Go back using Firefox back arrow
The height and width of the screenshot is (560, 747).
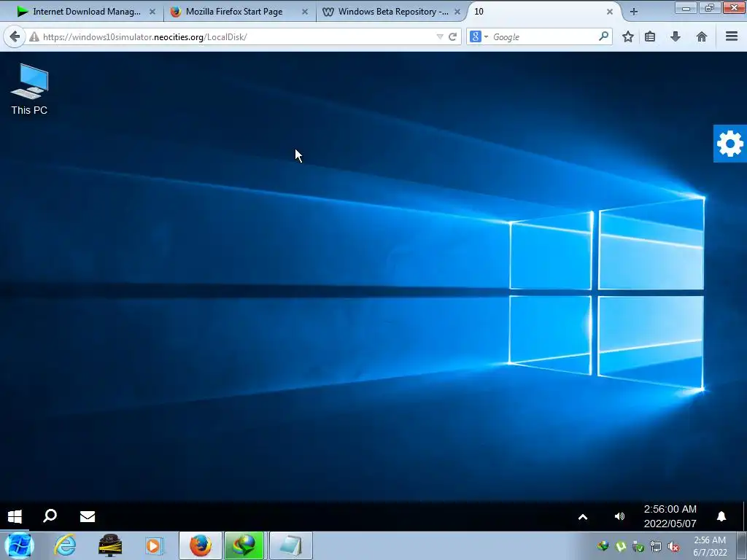pos(15,36)
